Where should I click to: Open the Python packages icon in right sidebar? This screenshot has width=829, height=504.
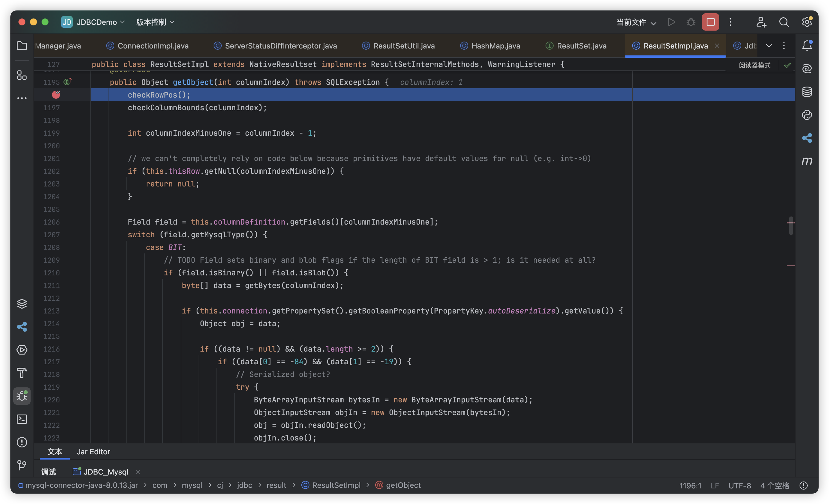click(807, 115)
